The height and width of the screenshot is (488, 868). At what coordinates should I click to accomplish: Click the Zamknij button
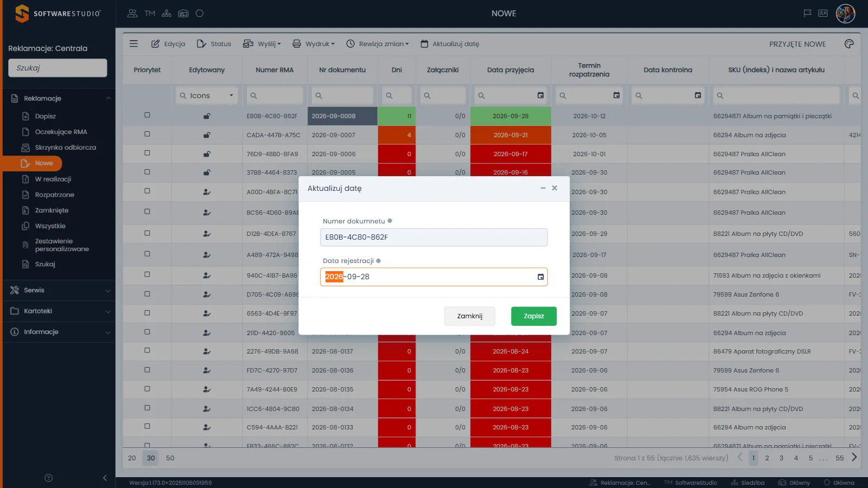470,316
